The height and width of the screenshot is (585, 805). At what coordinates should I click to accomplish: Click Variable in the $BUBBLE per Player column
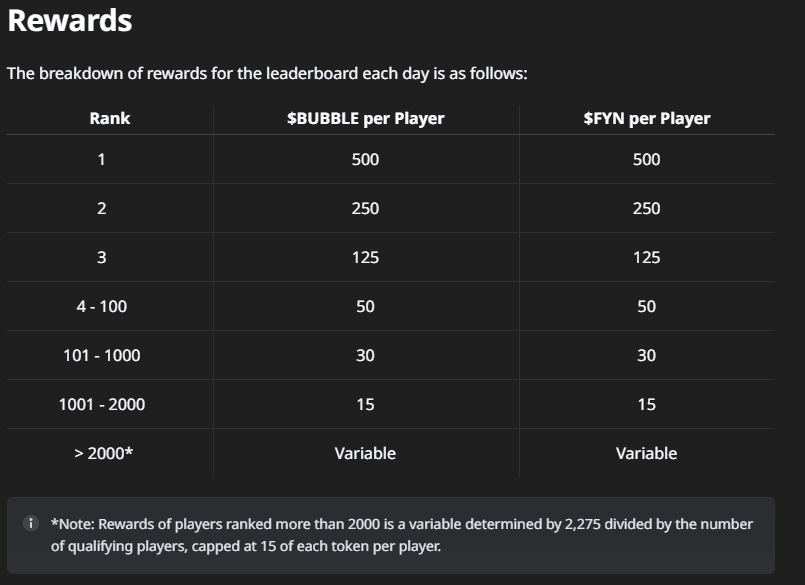coord(365,453)
